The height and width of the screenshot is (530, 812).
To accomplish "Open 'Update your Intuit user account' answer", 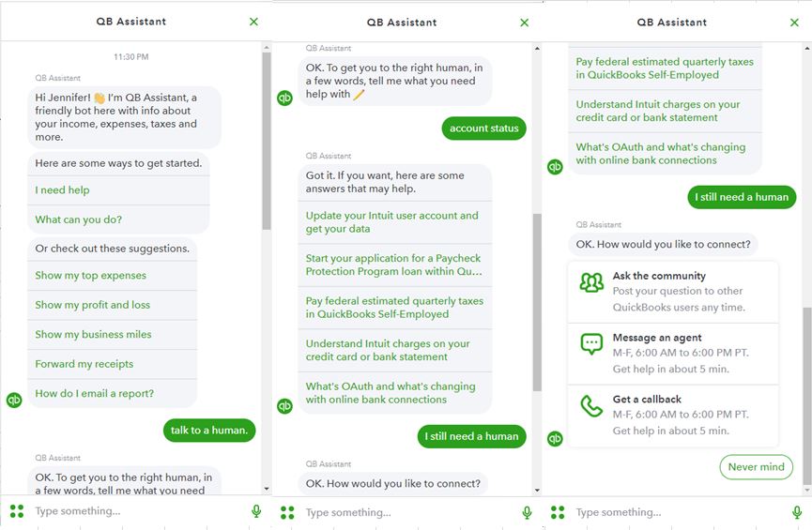I will [392, 222].
